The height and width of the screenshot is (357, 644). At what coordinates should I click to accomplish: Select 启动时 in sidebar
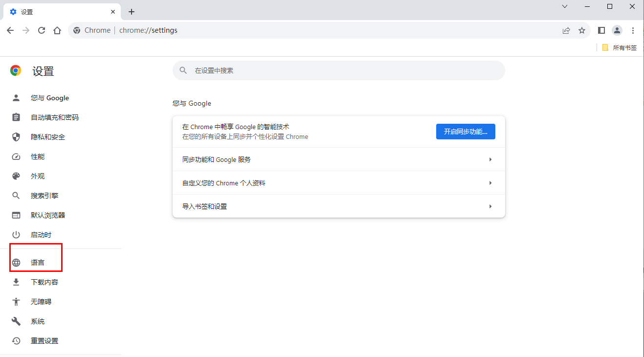pos(41,235)
